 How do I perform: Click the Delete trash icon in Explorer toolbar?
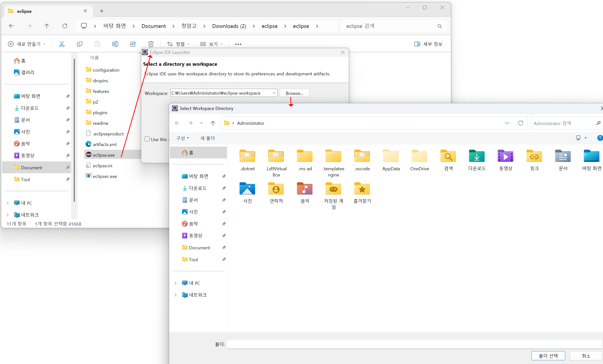(x=151, y=44)
